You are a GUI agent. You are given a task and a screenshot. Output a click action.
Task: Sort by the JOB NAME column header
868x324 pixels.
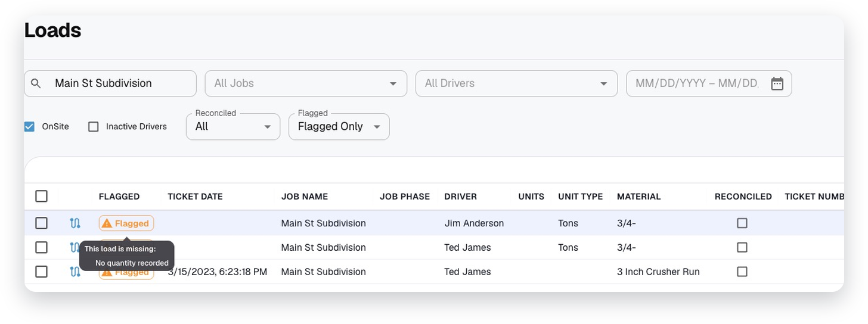coord(305,197)
